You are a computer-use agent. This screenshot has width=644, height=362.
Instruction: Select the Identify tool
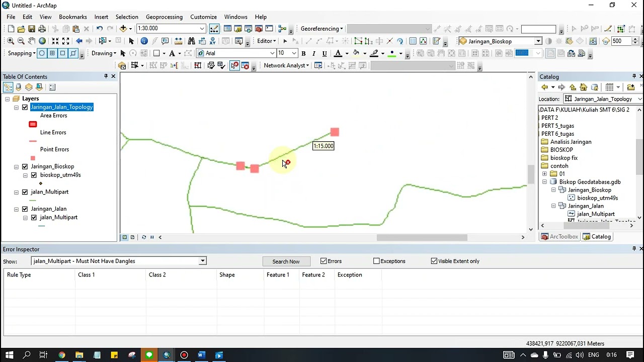[144, 41]
